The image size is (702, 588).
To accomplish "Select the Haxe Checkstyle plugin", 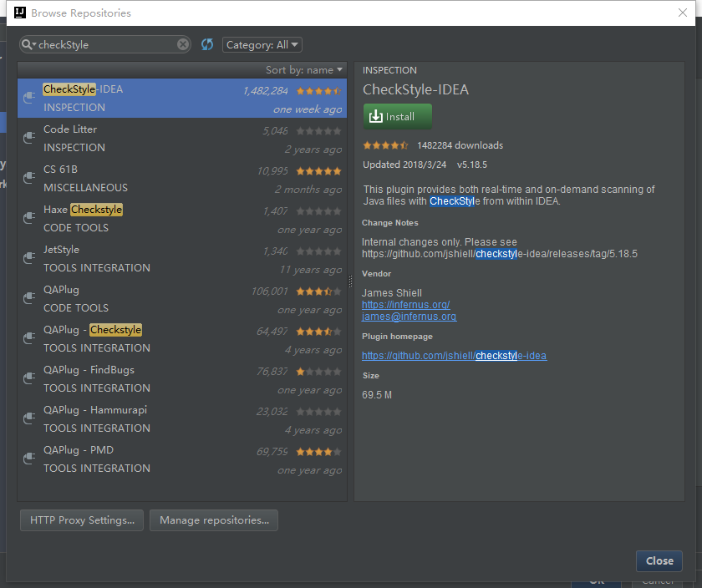I will point(182,218).
